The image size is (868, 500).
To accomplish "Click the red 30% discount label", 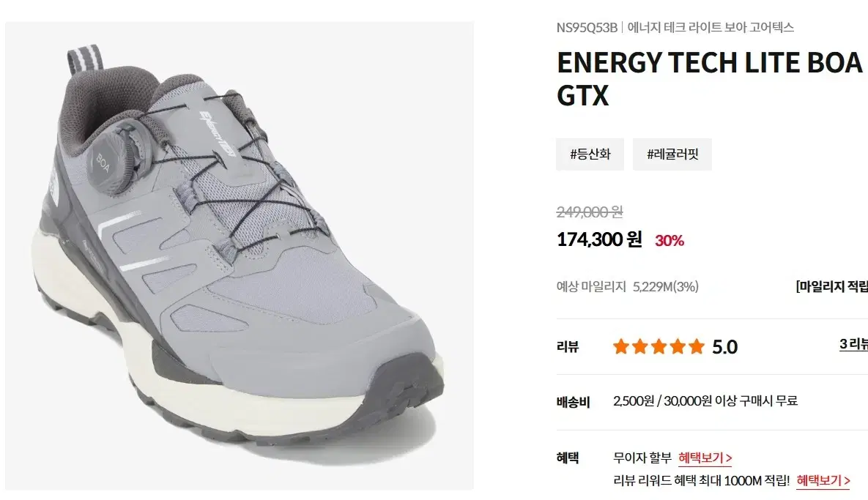I will tap(669, 241).
